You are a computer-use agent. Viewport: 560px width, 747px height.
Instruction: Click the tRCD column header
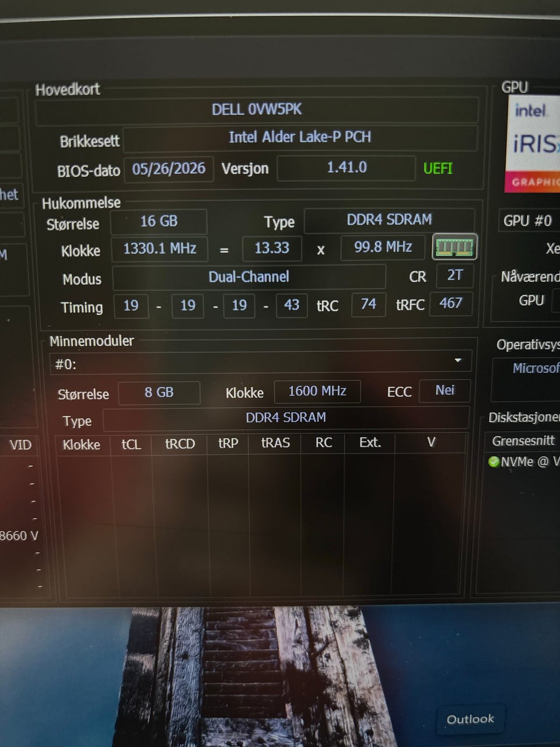tap(180, 444)
